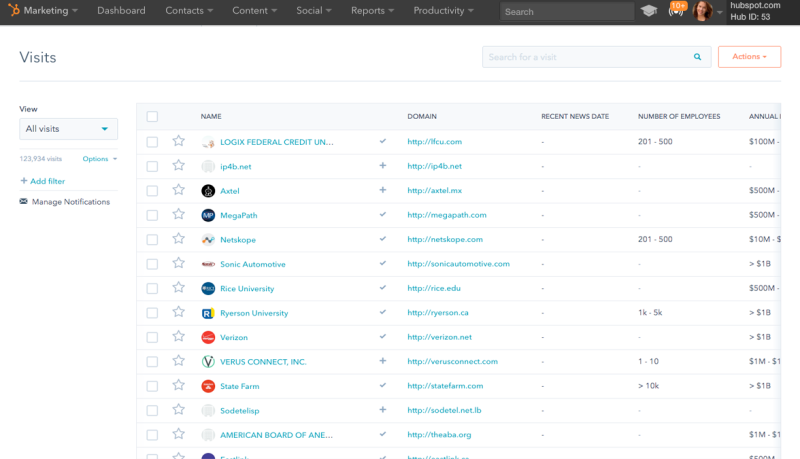The image size is (800, 459).
Task: Star the State Farm row
Action: click(x=178, y=385)
